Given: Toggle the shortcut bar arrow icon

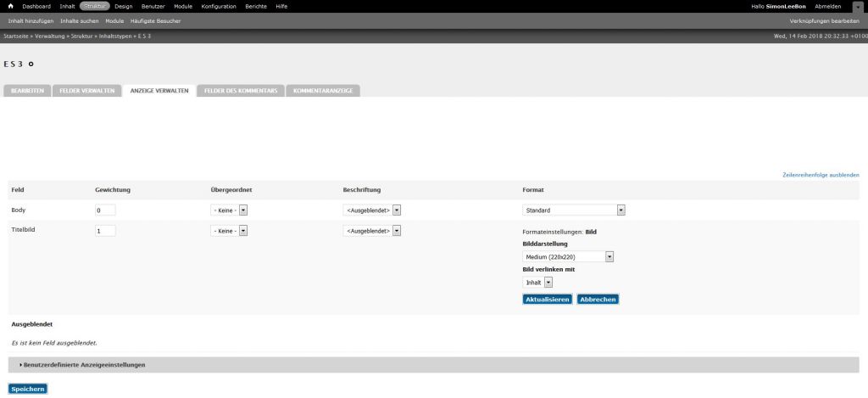Looking at the screenshot, I should (857, 7).
